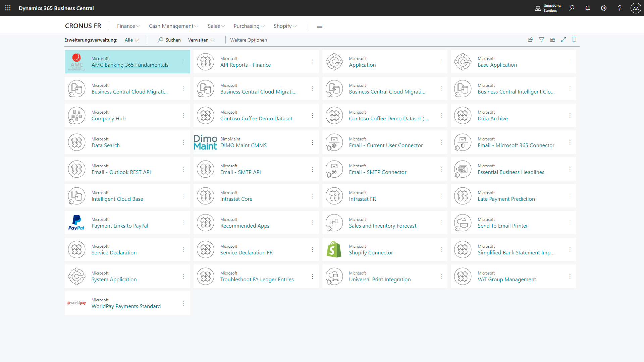
Task: Open the AMC Banking 365 Fundamentals link
Action: pos(130,65)
